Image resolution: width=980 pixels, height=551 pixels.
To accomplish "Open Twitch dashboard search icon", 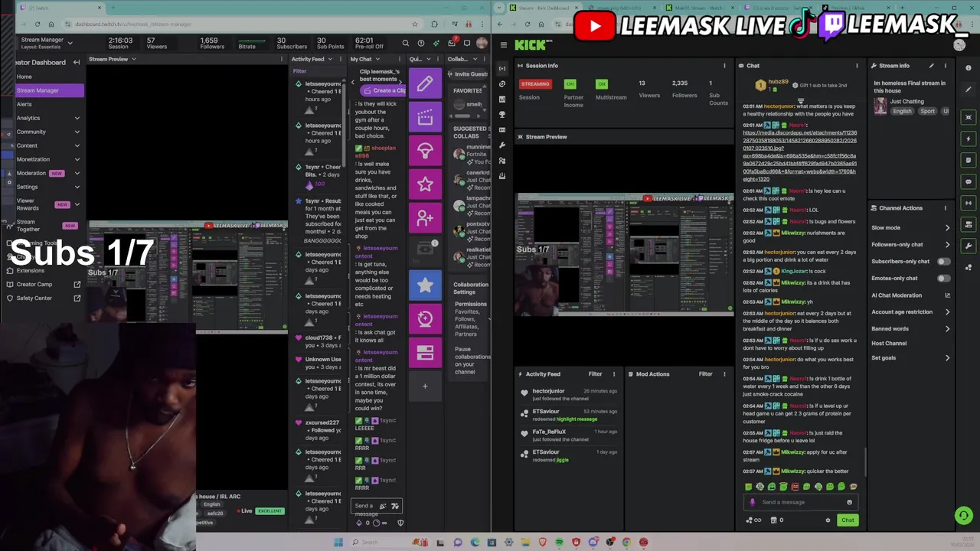I will click(x=406, y=44).
